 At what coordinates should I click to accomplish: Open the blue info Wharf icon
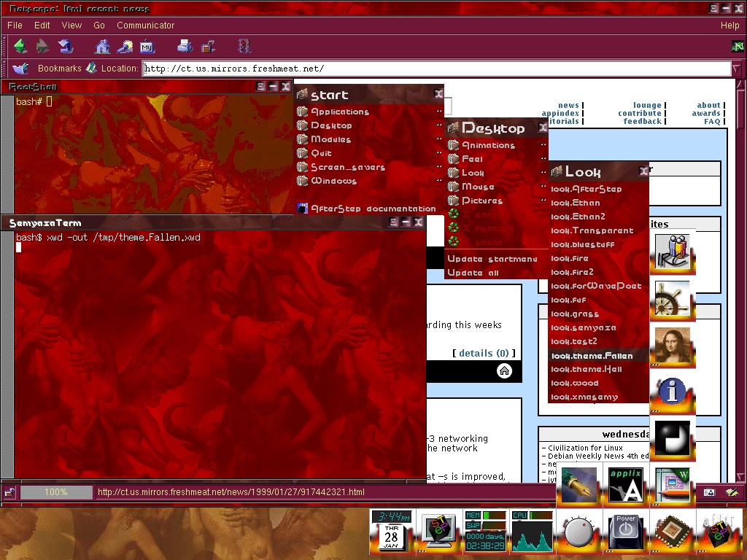click(x=672, y=391)
